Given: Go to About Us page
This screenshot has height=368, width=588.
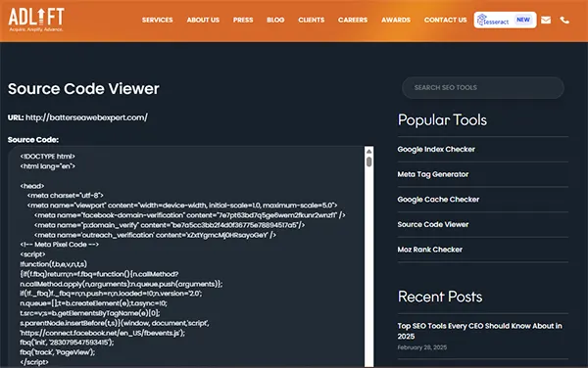Looking at the screenshot, I should coord(203,20).
